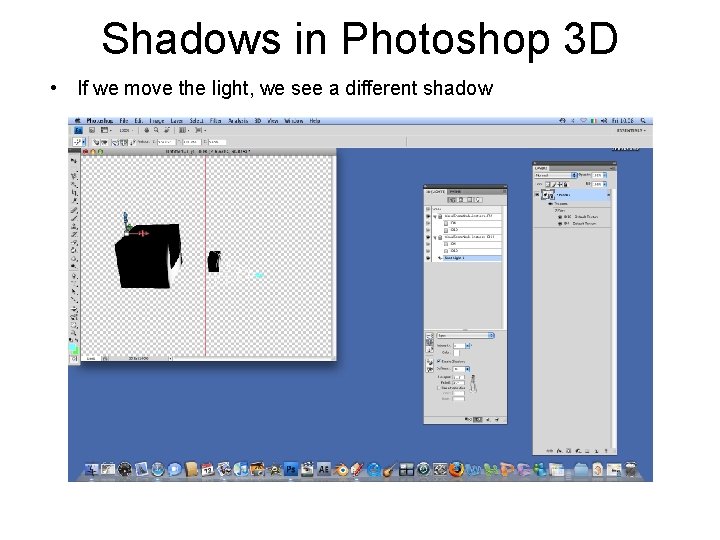Select the Hand tool in application bar
Image resolution: width=720 pixels, height=540 pixels.
click(x=146, y=130)
